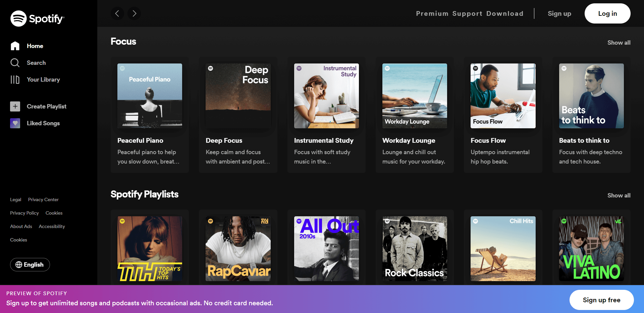
Task: Open Privacy Center link
Action: pos(43,199)
